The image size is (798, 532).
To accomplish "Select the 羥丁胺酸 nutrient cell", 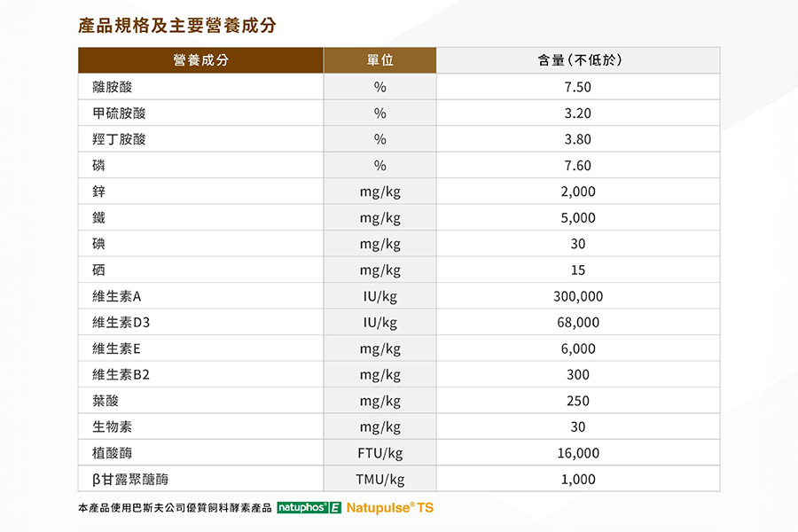I will 119,139.
